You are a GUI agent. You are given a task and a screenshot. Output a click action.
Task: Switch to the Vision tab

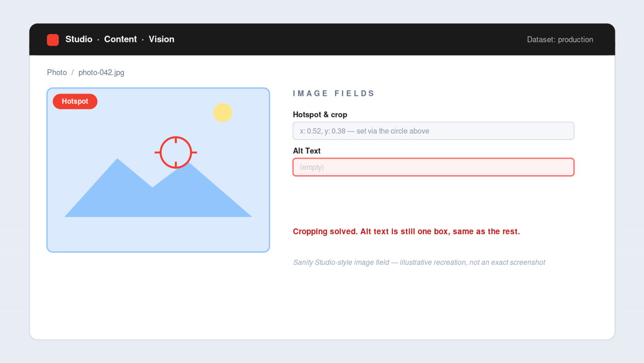click(x=161, y=39)
